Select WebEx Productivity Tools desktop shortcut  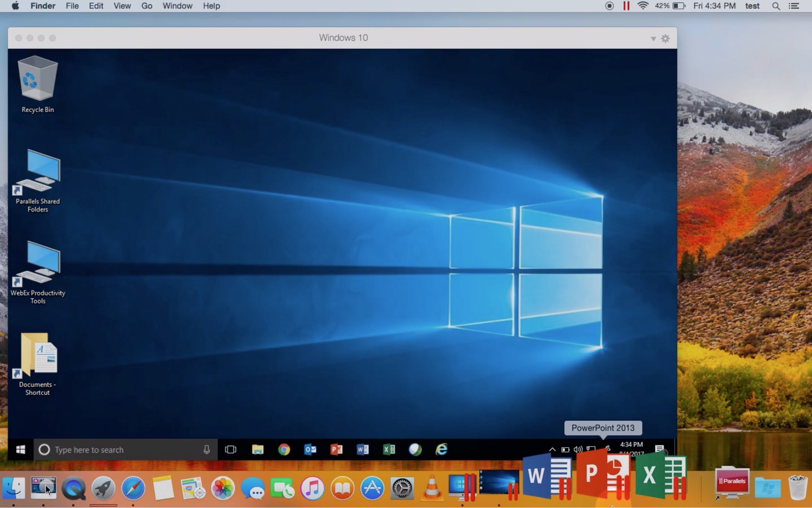37,273
